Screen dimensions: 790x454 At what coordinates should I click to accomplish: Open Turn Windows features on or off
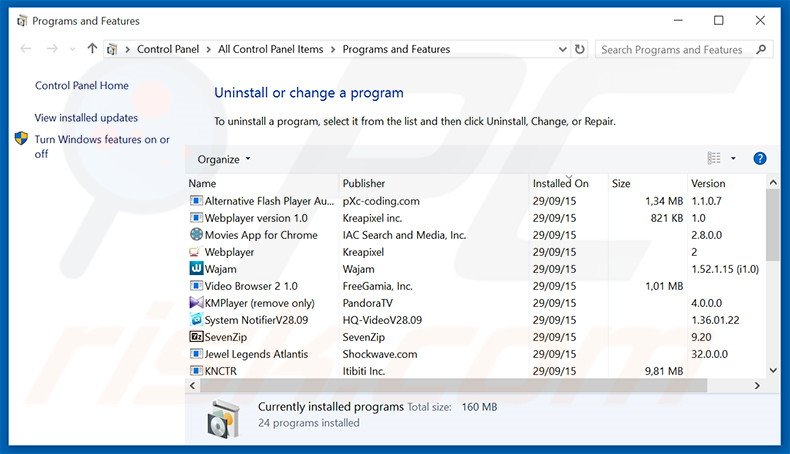tap(102, 147)
